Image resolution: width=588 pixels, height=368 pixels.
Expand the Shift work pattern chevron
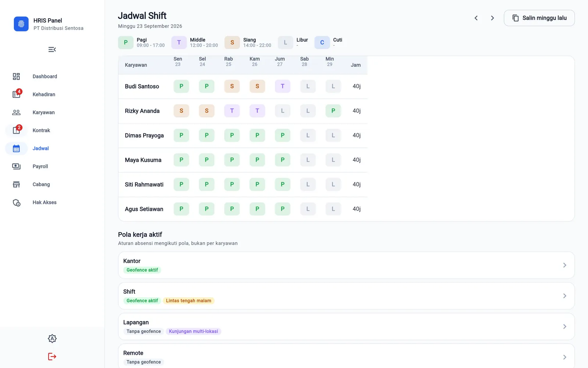pyautogui.click(x=565, y=296)
